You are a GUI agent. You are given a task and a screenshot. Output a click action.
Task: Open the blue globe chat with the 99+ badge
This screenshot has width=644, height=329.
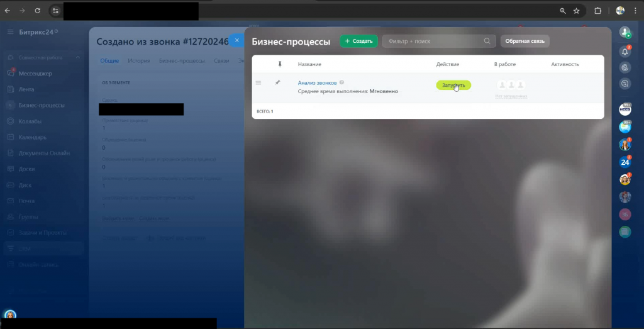coord(625,127)
